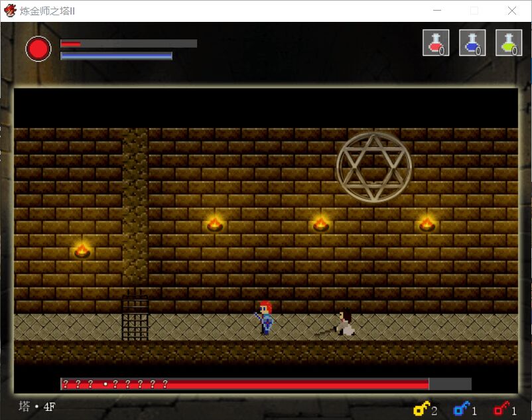This screenshot has height=420, width=532.
Task: Click the hexagram magic circle on wall
Action: (x=374, y=167)
